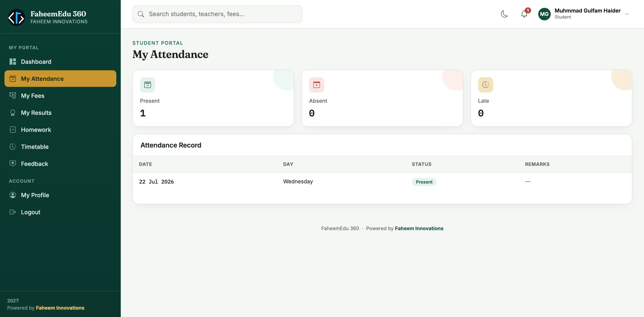644x317 pixels.
Task: Open the Muhmmad Gulfam Haider account dropdown
Action: [584, 14]
